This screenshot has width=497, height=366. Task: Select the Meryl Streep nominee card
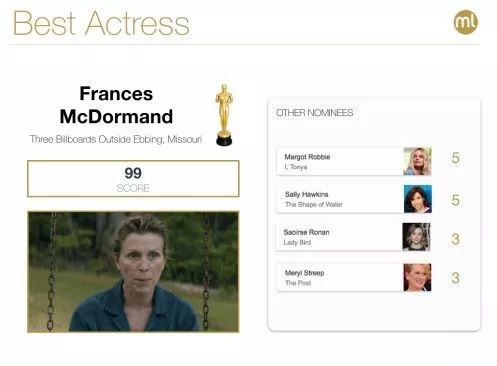tap(354, 277)
